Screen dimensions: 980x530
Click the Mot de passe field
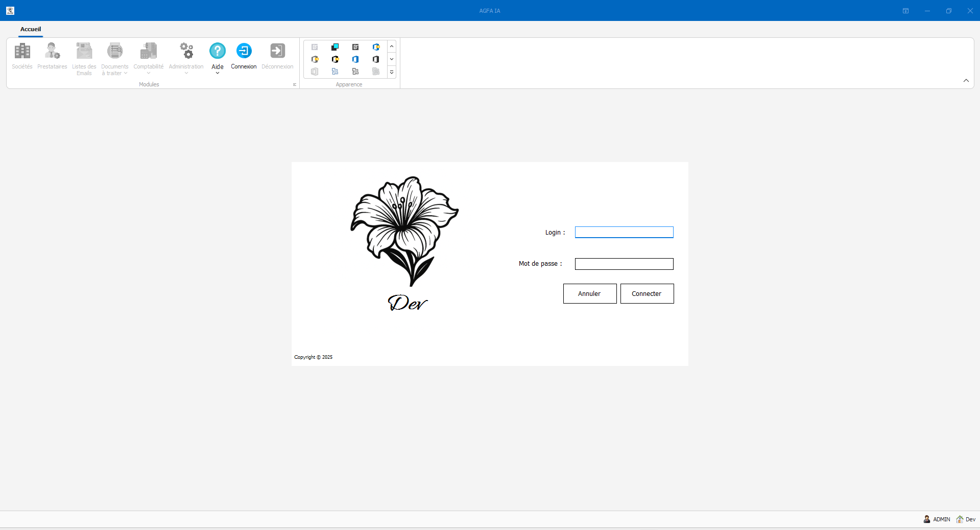coord(624,264)
